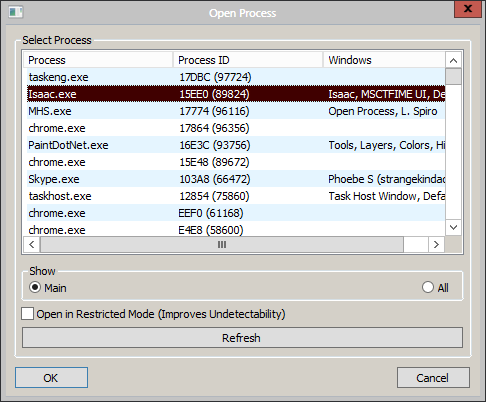
Task: Click the Refresh button
Action: click(x=242, y=338)
